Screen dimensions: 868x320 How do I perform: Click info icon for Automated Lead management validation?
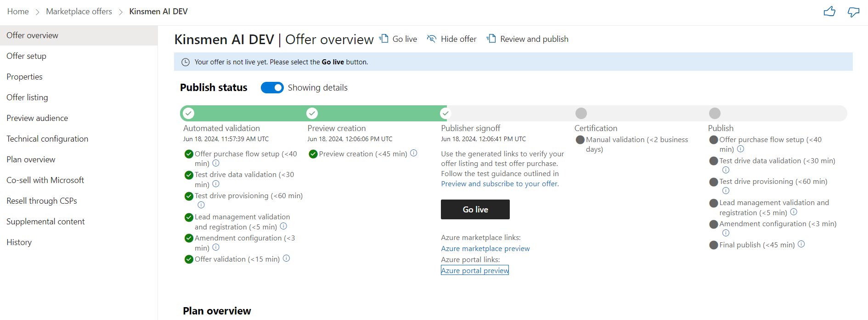[283, 226]
